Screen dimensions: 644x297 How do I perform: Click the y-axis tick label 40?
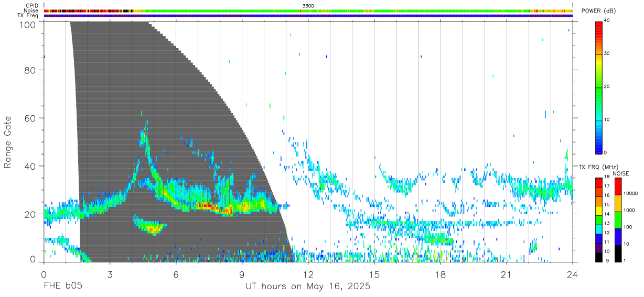click(x=30, y=166)
